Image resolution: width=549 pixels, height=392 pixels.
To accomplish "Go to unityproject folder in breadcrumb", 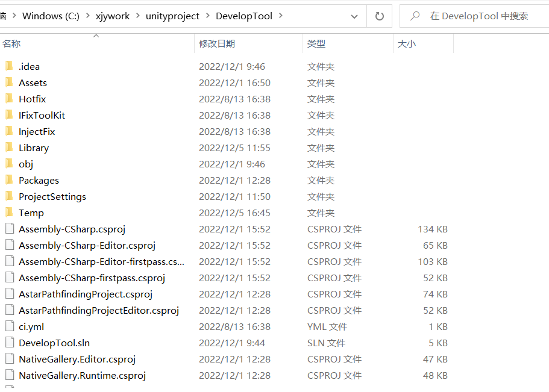I will point(172,16).
